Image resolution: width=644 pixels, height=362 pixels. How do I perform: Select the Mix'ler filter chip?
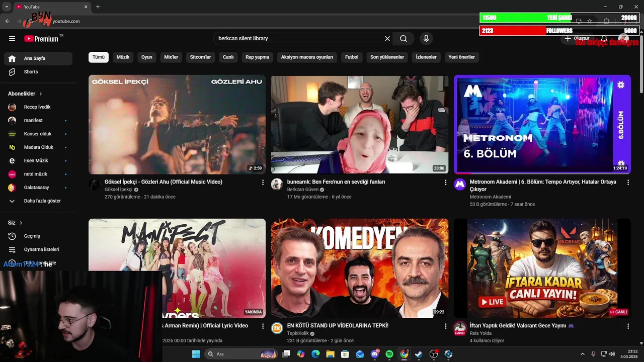171,57
